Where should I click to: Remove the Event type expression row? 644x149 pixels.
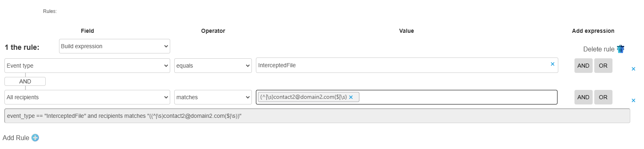pyautogui.click(x=633, y=69)
